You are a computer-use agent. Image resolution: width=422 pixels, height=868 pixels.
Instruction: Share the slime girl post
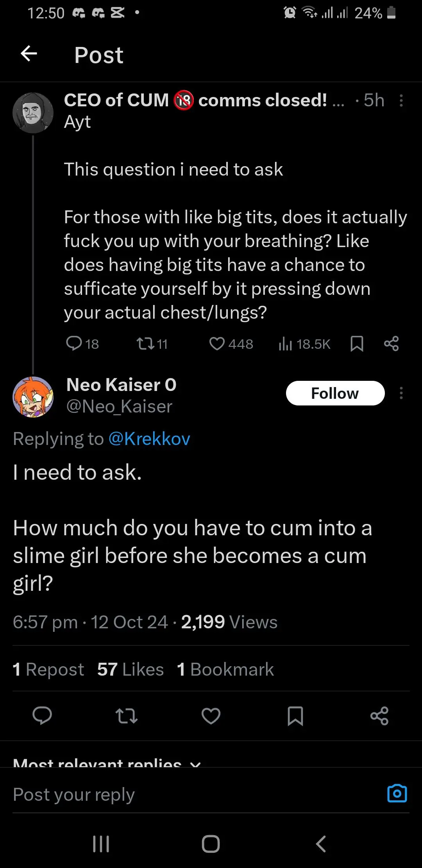pos(379,716)
